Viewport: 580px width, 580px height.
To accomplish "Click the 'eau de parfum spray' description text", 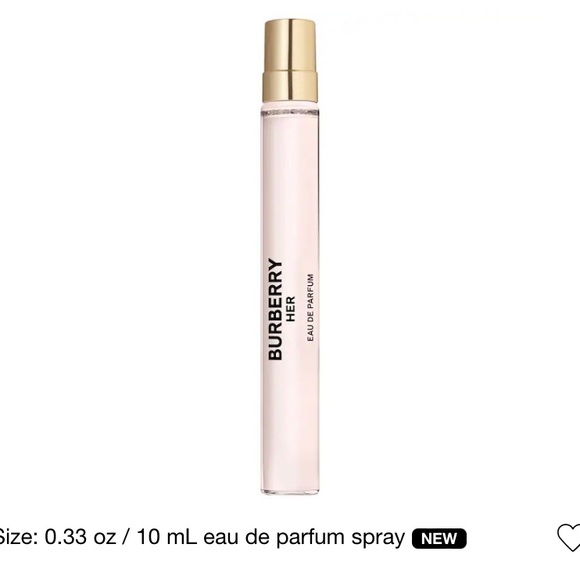I will coord(304,538).
